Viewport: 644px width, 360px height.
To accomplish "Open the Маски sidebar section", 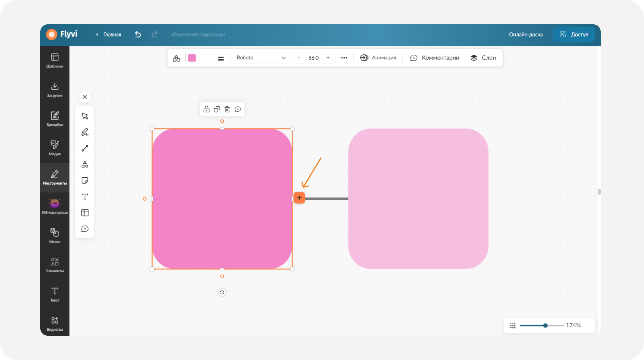I will click(x=55, y=236).
